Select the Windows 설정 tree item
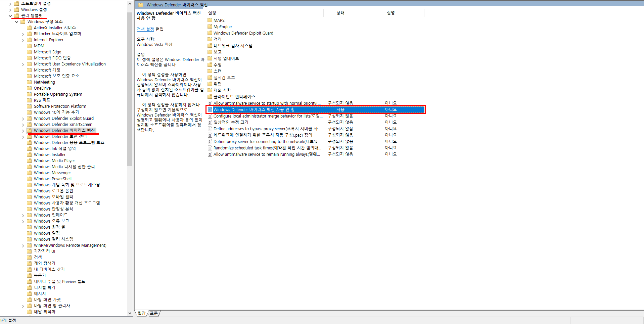 [x=34, y=10]
